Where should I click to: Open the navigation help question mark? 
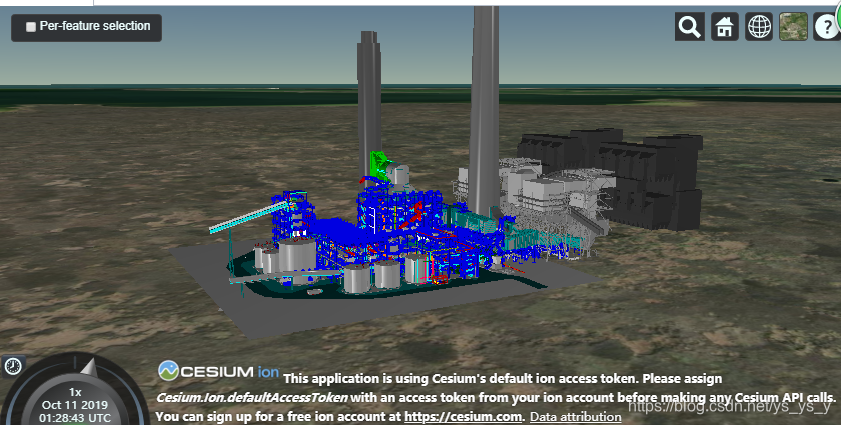827,27
